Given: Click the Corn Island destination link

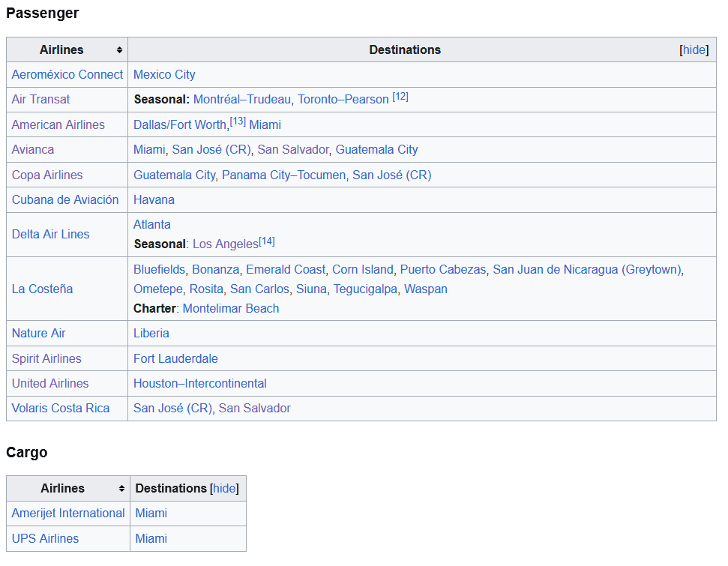Looking at the screenshot, I should click(363, 269).
